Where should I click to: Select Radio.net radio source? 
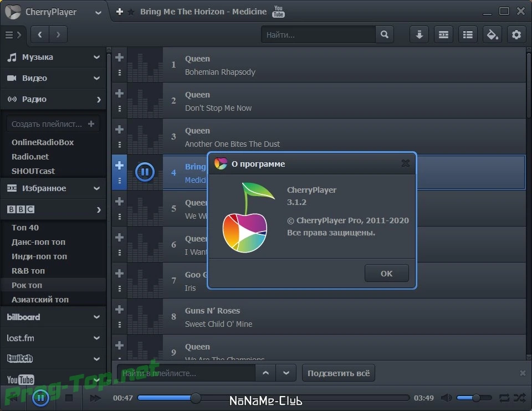pos(30,157)
